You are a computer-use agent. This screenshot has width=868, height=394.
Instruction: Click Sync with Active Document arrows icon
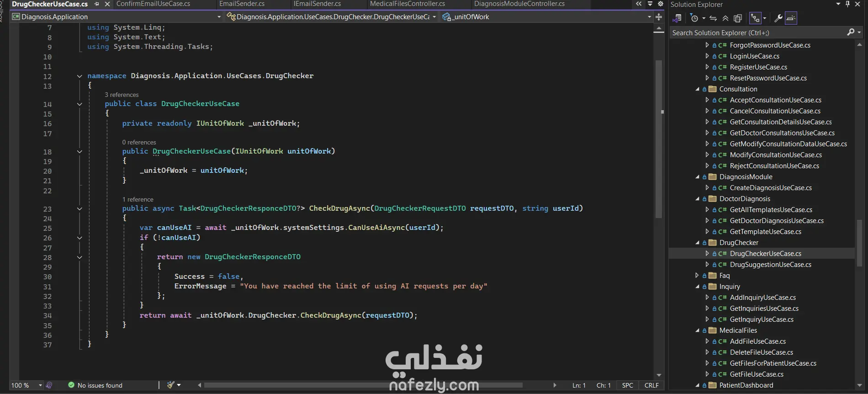(713, 18)
